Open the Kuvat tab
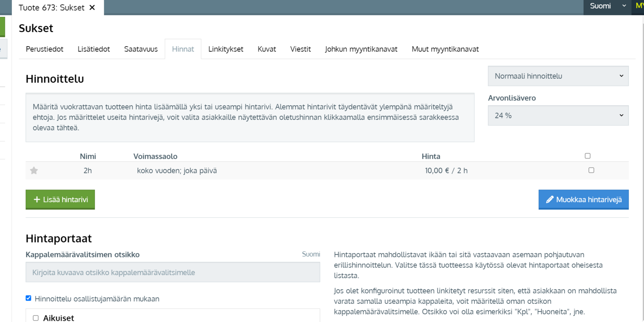Screen dimensions: 644x322 click(266, 49)
